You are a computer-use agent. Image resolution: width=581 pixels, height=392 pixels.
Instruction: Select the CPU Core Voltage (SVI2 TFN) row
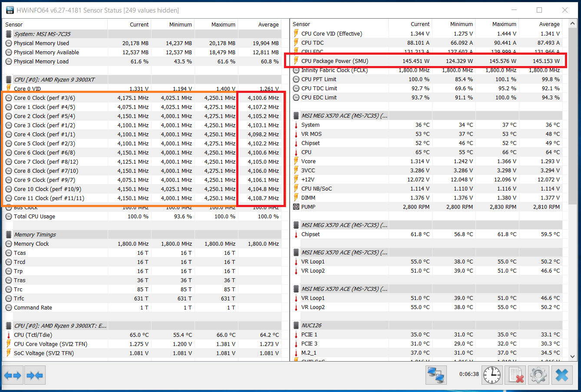[x=142, y=344]
